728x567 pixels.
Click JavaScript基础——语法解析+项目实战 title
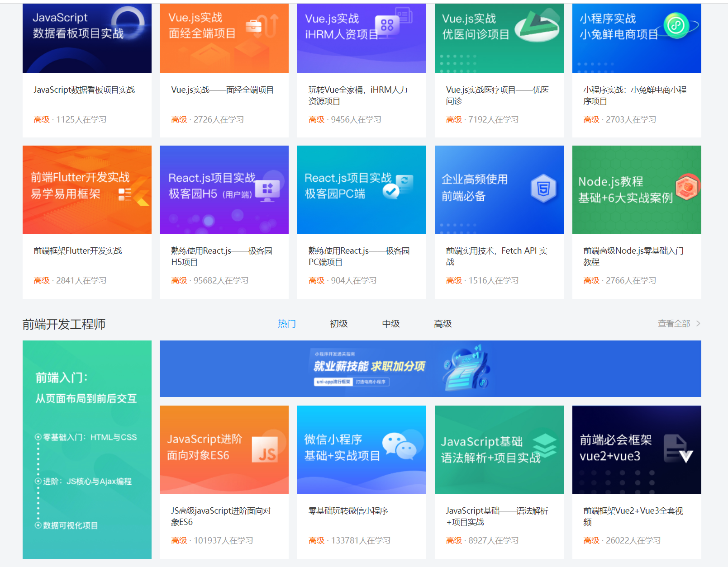[x=497, y=516]
